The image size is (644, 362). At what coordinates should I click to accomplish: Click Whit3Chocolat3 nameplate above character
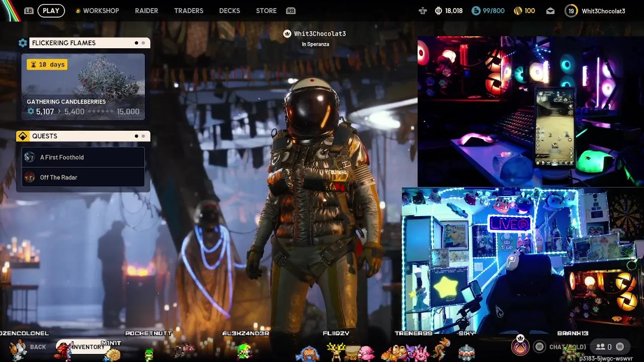(x=320, y=34)
